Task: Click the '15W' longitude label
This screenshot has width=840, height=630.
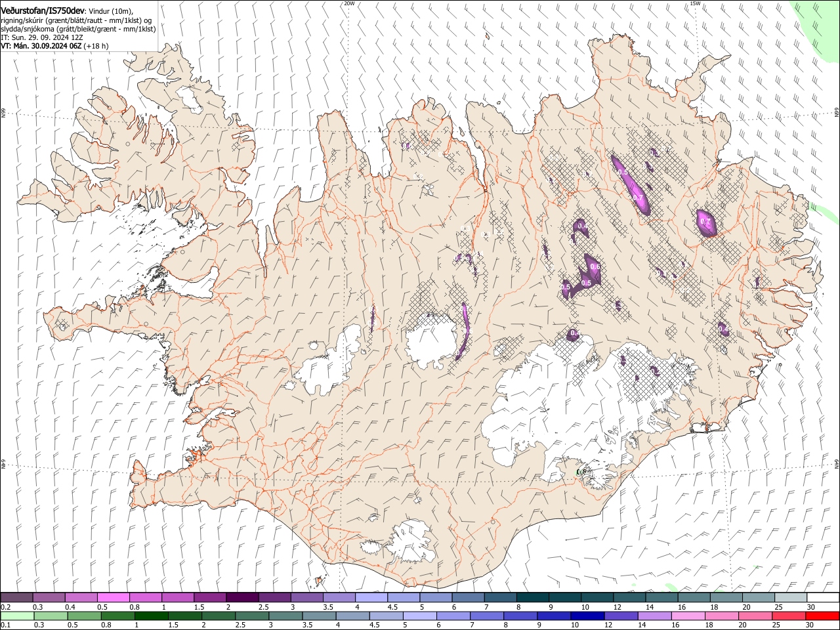Action: pyautogui.click(x=695, y=3)
